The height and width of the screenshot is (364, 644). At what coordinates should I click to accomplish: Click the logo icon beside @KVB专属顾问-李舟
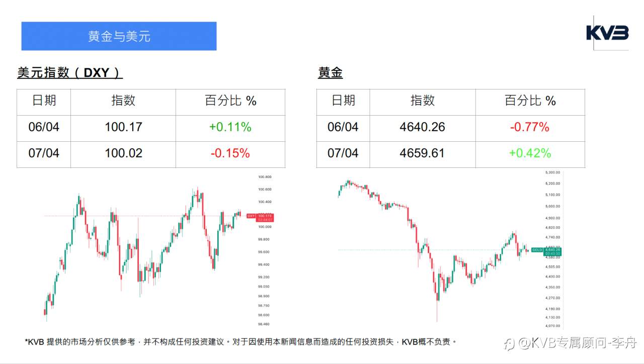(x=510, y=343)
